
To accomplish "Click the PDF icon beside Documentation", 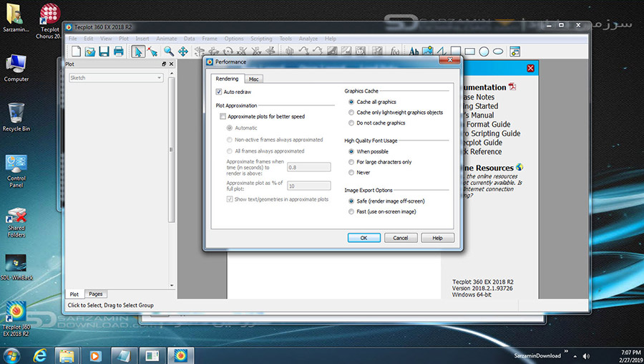I will point(512,87).
